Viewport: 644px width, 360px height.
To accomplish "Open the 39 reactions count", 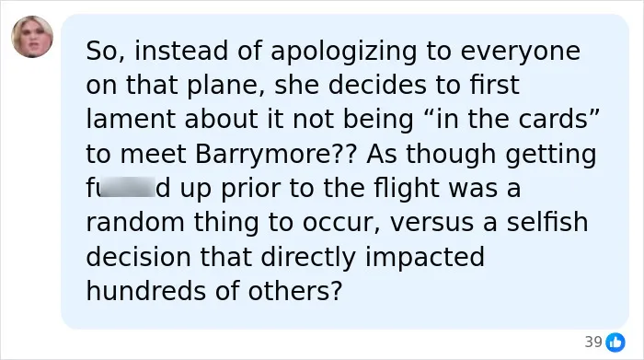I will click(593, 342).
